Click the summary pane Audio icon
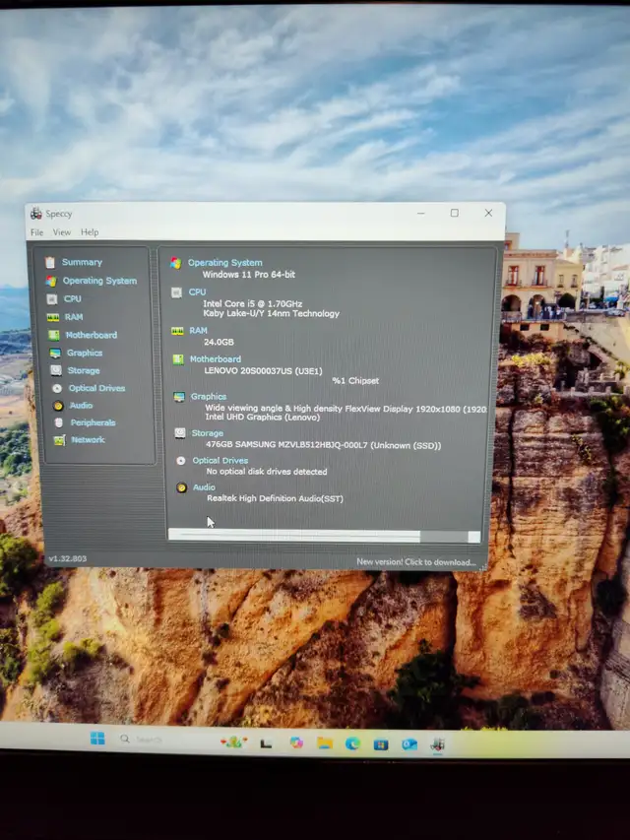Viewport: 630px width, 840px height. pos(181,487)
